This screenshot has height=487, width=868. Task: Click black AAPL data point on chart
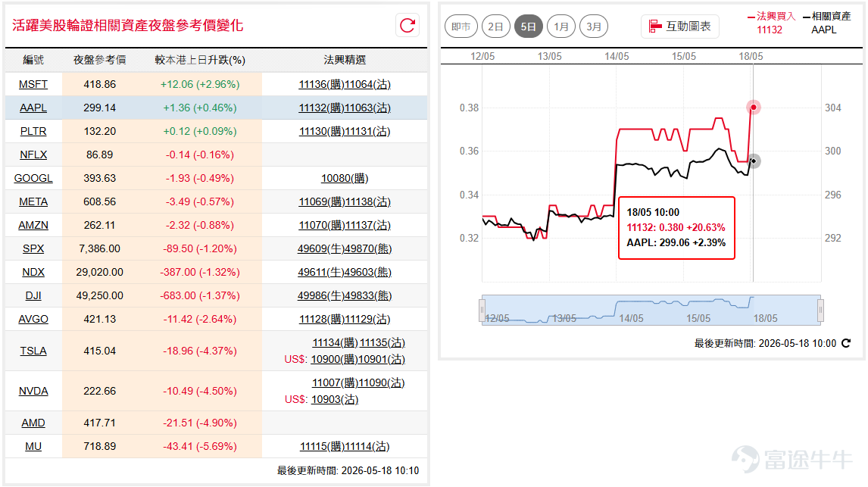click(754, 161)
